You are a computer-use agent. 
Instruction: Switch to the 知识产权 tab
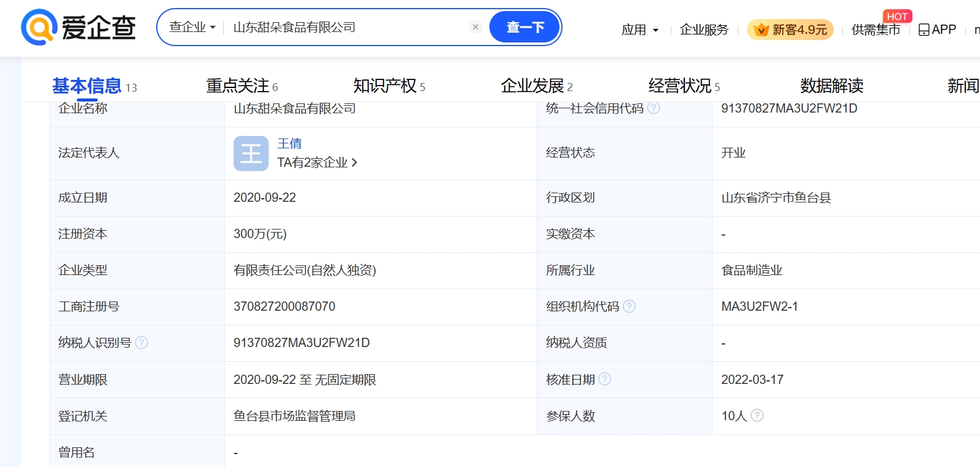pos(389,86)
